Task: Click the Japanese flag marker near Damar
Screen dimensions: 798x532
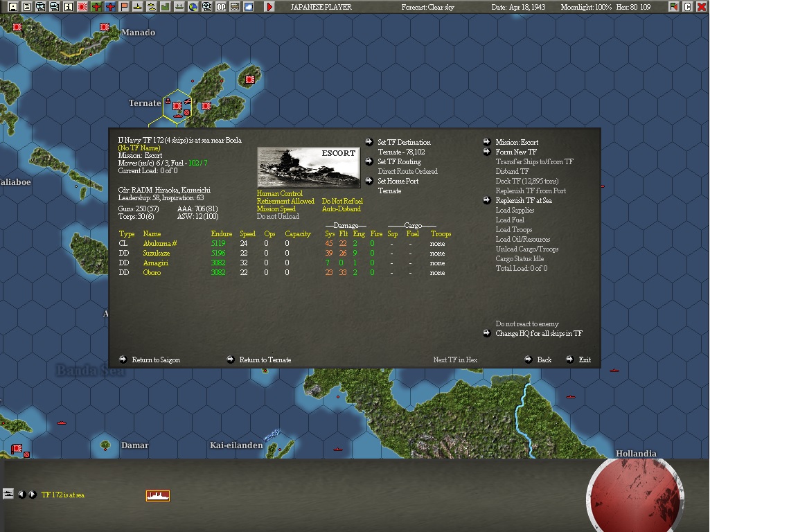Action: [17, 448]
